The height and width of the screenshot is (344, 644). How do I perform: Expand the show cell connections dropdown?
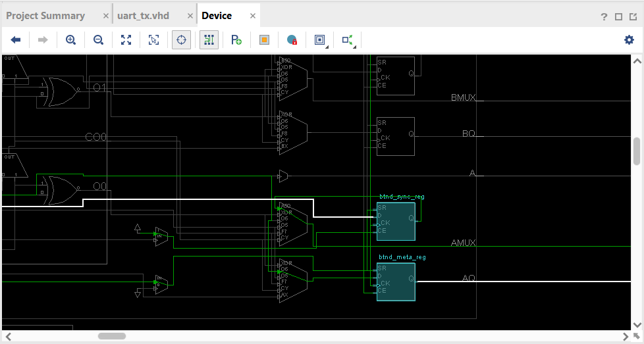(348, 40)
